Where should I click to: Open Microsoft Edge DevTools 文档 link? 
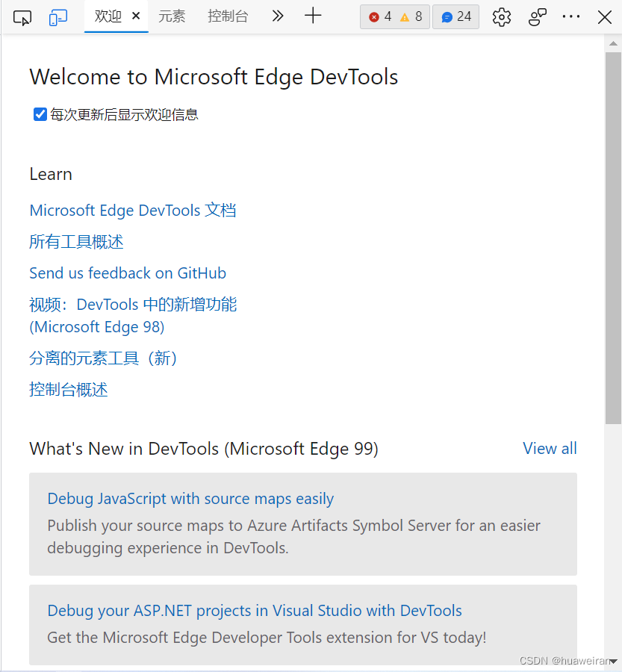[133, 211]
